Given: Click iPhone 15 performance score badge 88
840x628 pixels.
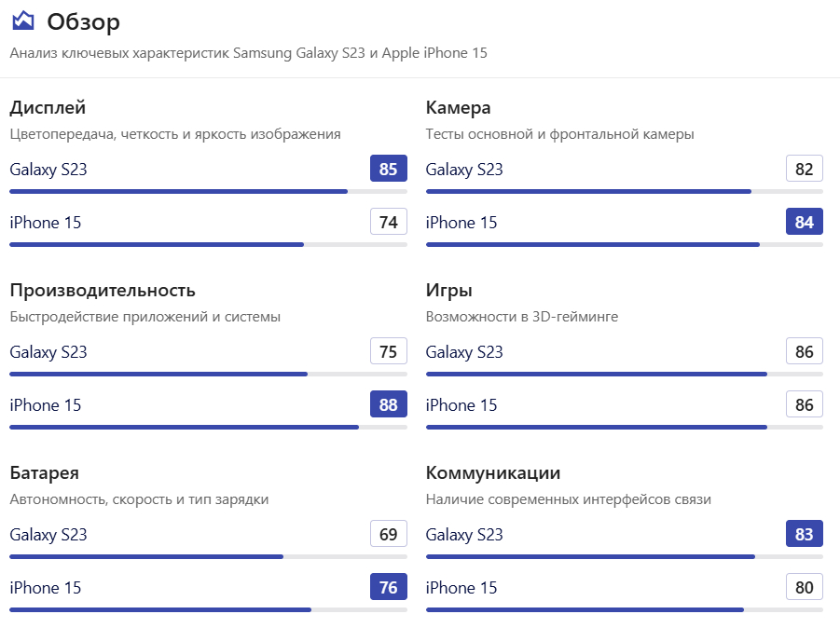Looking at the screenshot, I should click(x=389, y=405).
